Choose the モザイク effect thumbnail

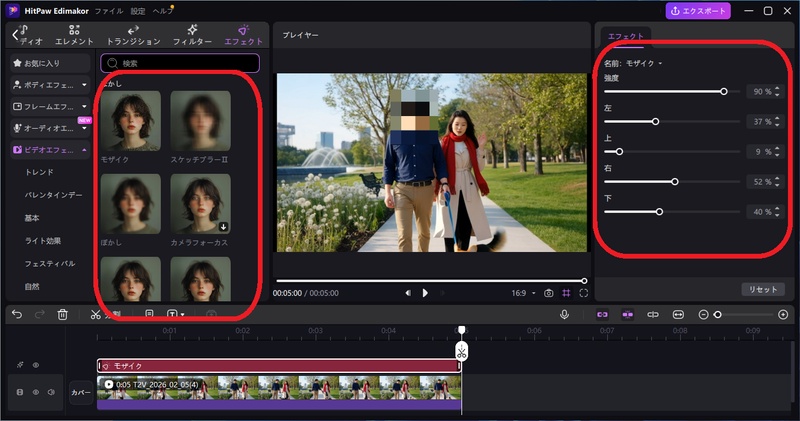131,121
